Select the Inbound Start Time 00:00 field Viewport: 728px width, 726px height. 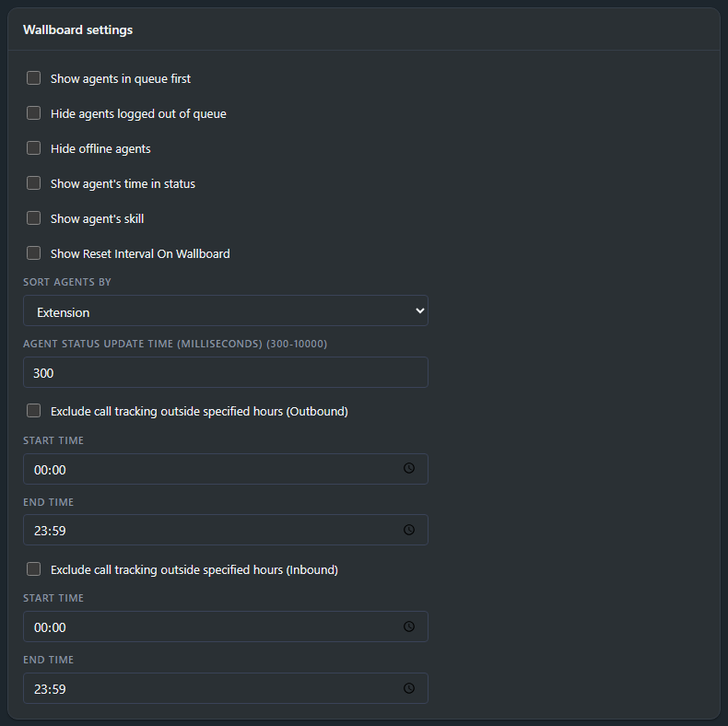point(226,626)
